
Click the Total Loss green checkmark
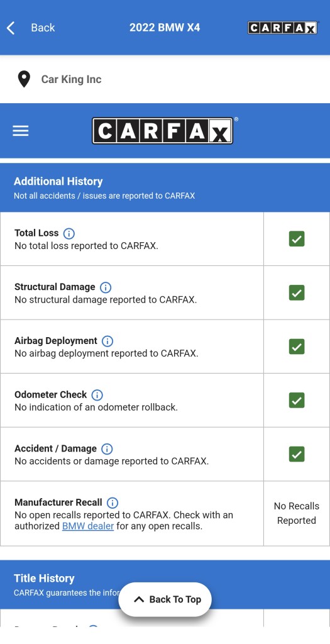297,238
